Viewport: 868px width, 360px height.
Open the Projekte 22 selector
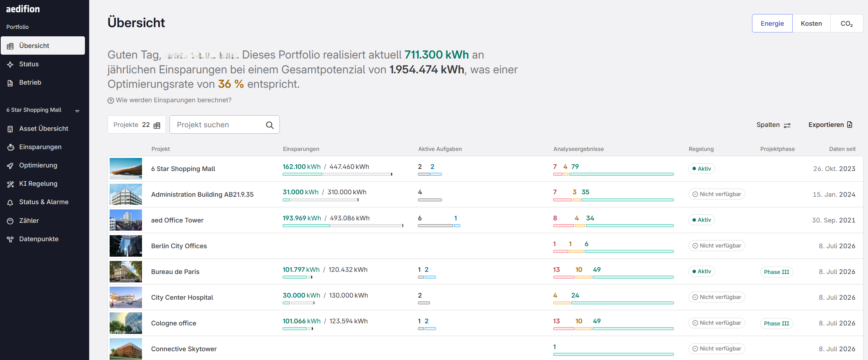(136, 125)
